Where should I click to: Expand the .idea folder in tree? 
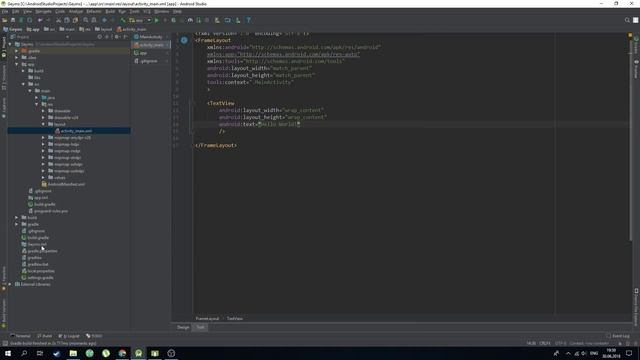coord(17,58)
